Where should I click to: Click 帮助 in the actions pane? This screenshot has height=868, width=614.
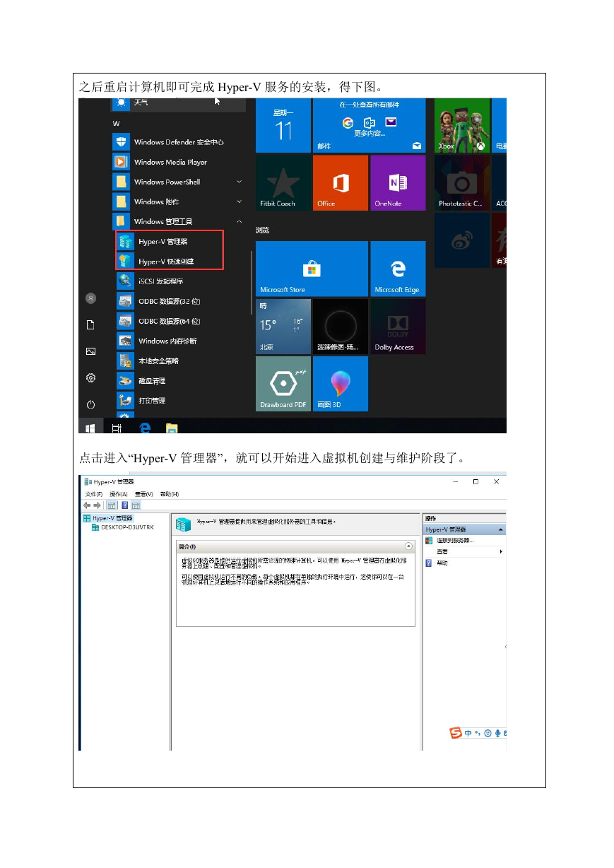442,563
